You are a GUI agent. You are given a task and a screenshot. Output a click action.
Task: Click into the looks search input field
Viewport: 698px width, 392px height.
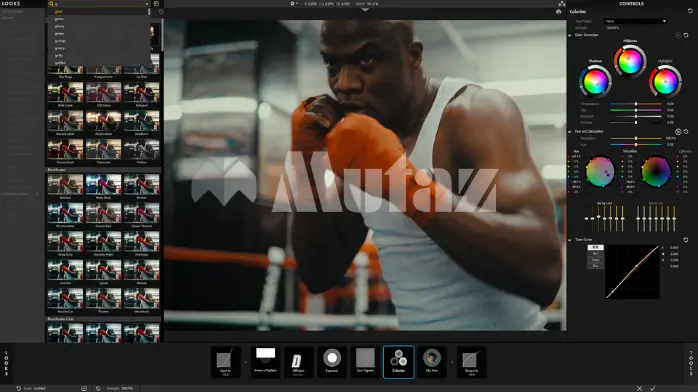99,4
